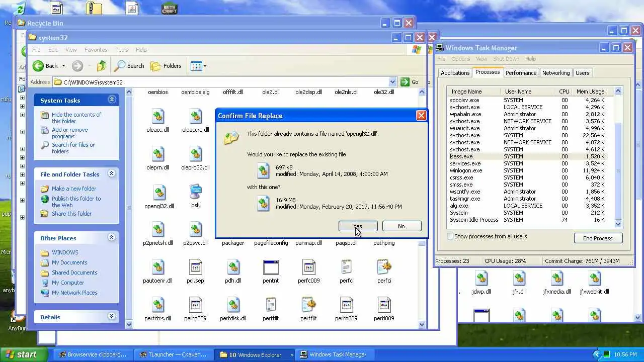Expand the Details panel
The image size is (644, 362).
coord(112,316)
